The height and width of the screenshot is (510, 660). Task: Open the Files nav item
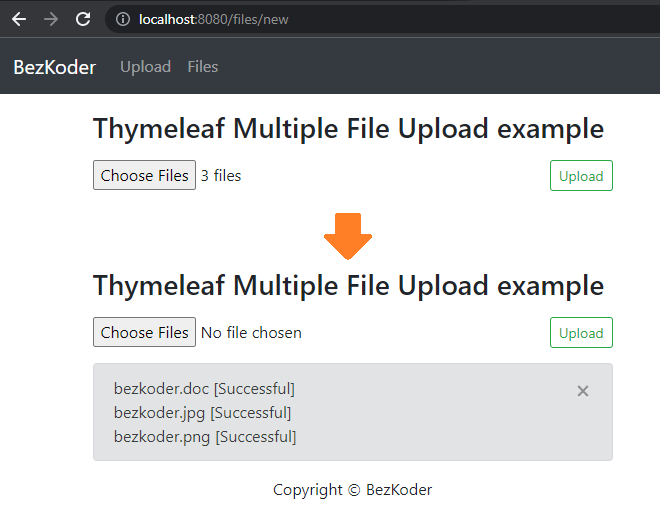pyautogui.click(x=203, y=67)
